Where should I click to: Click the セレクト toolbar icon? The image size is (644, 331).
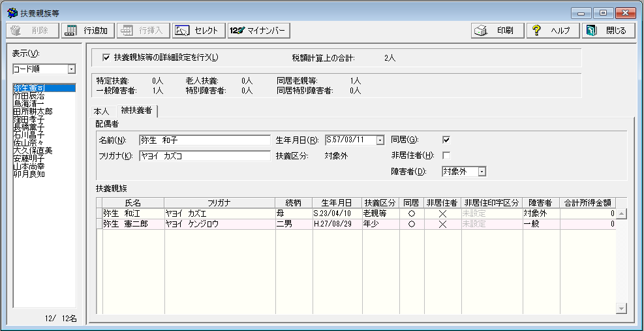[182, 31]
